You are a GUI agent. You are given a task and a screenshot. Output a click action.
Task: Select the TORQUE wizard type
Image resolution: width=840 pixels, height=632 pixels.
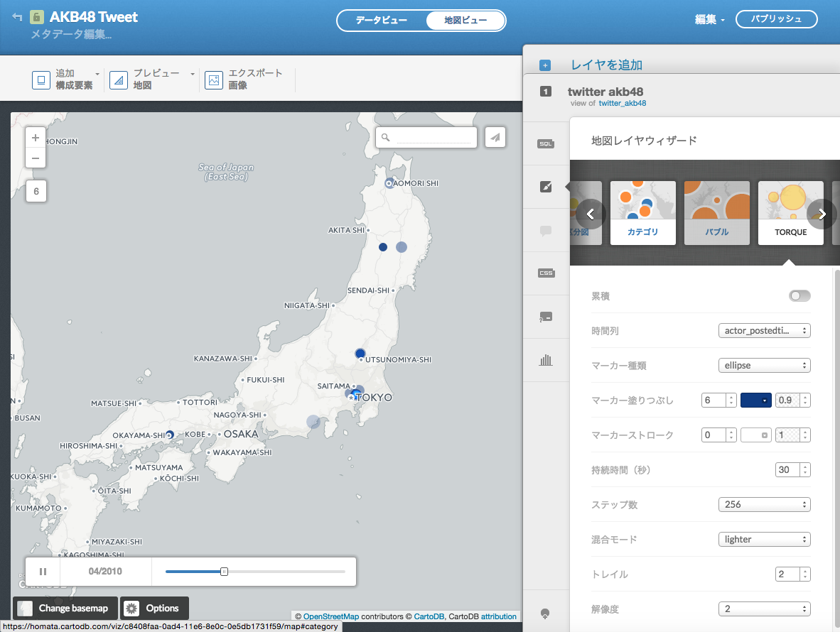(x=791, y=212)
